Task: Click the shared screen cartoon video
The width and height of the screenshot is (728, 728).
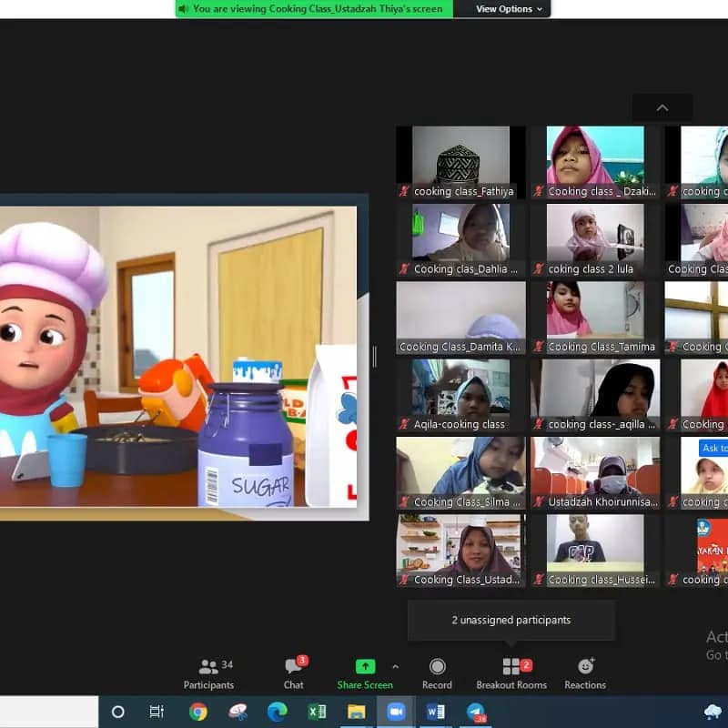Action: click(x=178, y=356)
